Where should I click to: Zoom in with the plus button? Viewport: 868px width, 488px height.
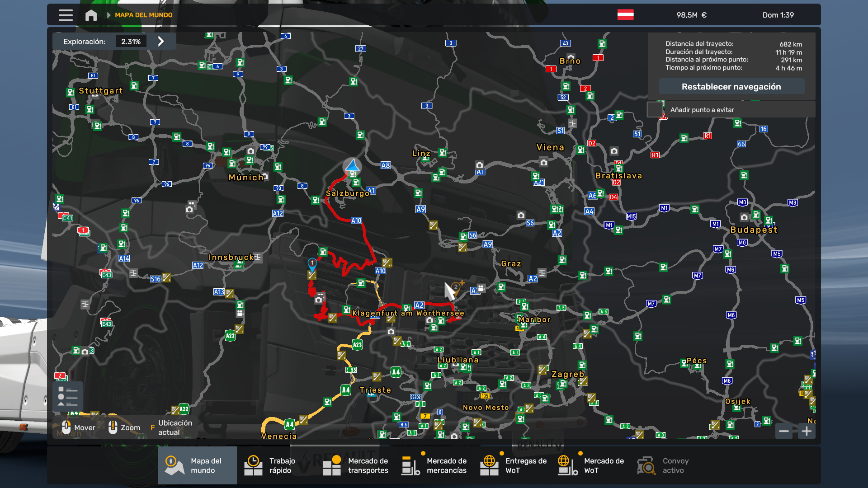tap(807, 431)
